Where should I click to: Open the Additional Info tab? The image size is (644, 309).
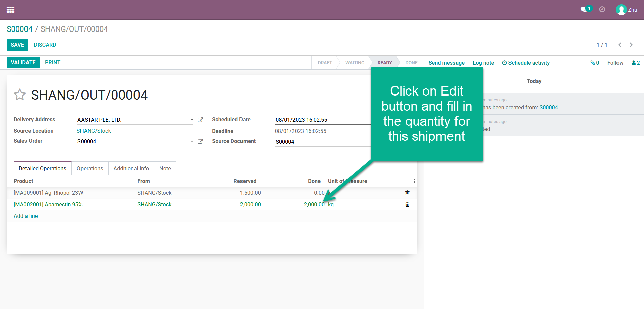131,168
